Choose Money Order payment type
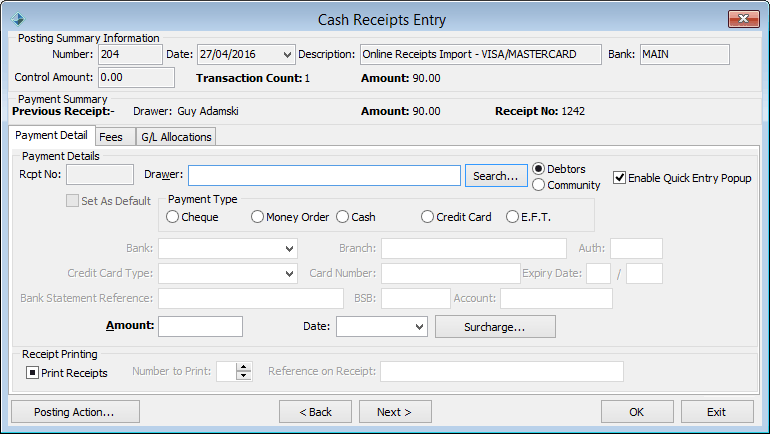Viewport: 770px width, 434px height. [x=257, y=217]
